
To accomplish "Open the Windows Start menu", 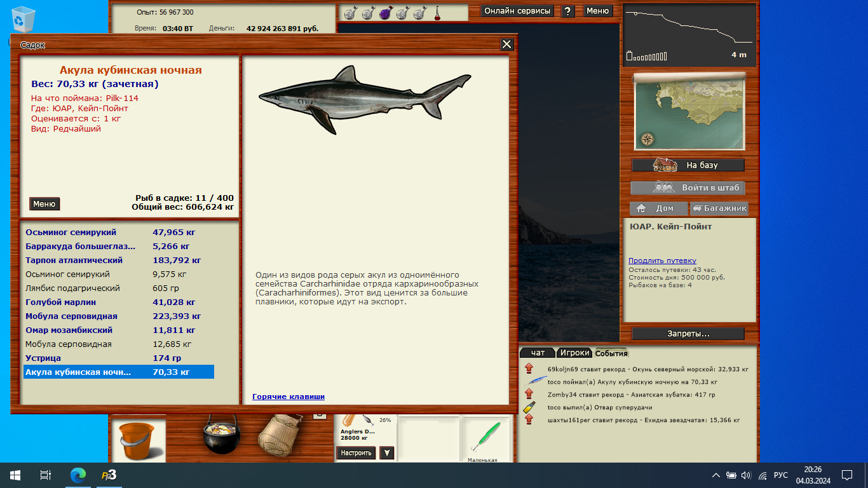I will pos(15,475).
